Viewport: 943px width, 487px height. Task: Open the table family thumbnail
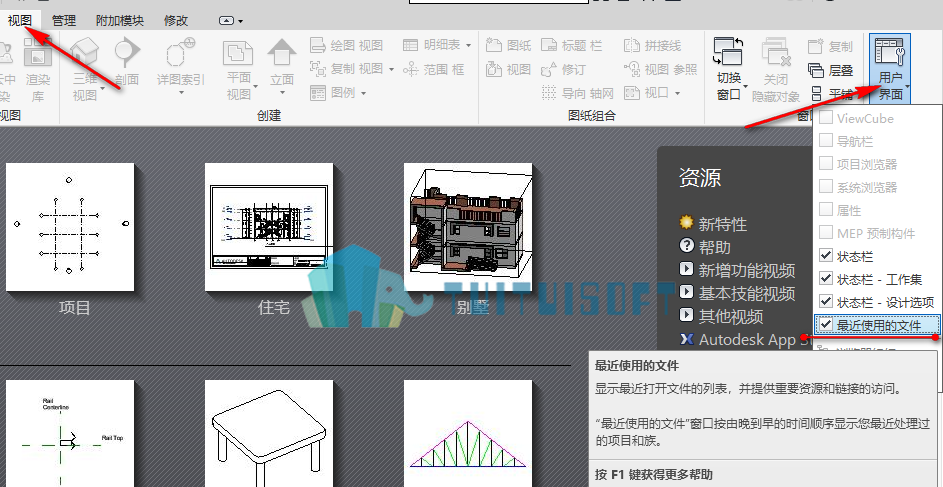[x=269, y=433]
